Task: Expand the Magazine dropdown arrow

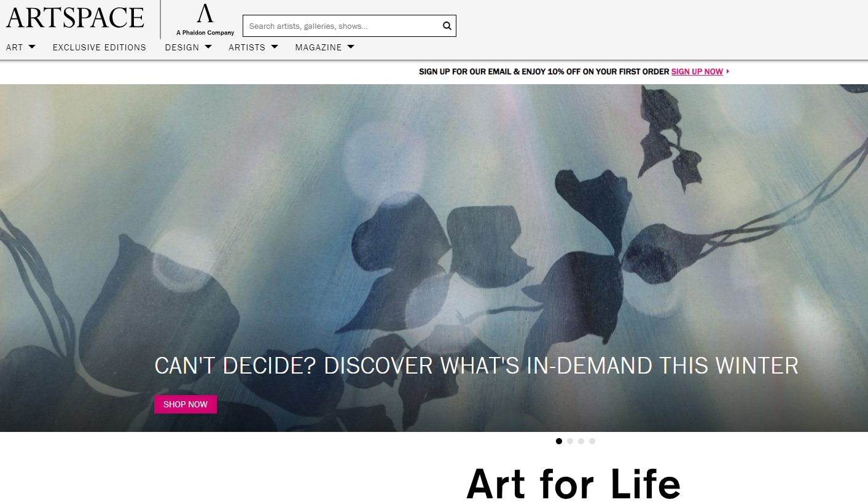Action: point(351,47)
